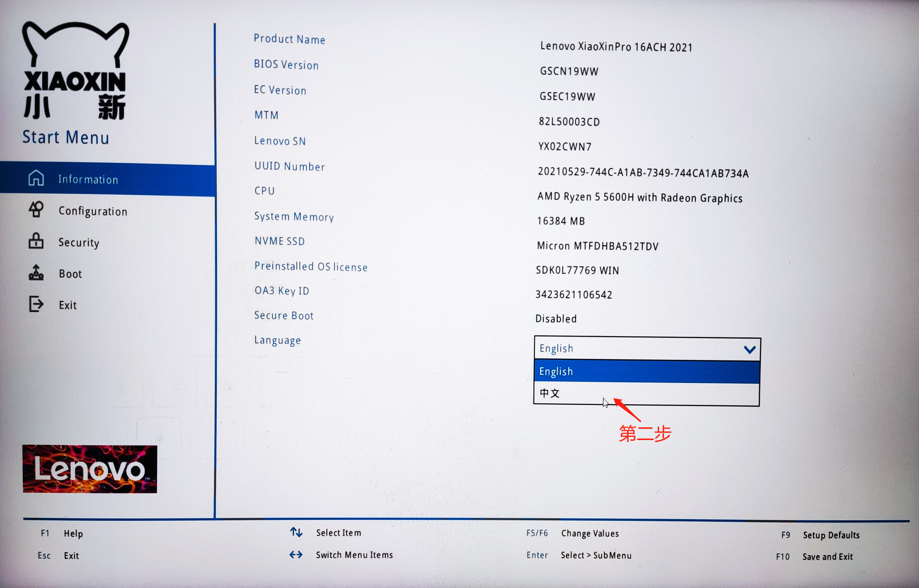Click F10 Save and Exit
This screenshot has width=919, height=588.
point(814,557)
